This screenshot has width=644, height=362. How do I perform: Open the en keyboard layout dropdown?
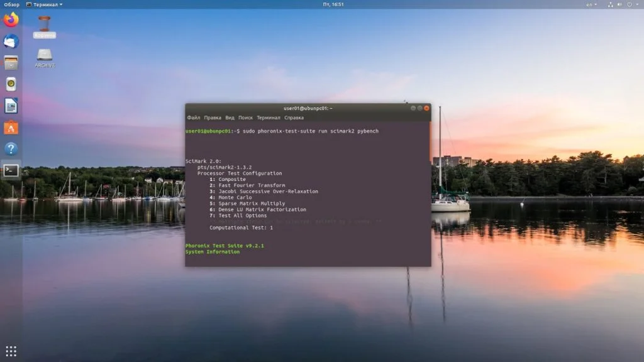point(591,4)
